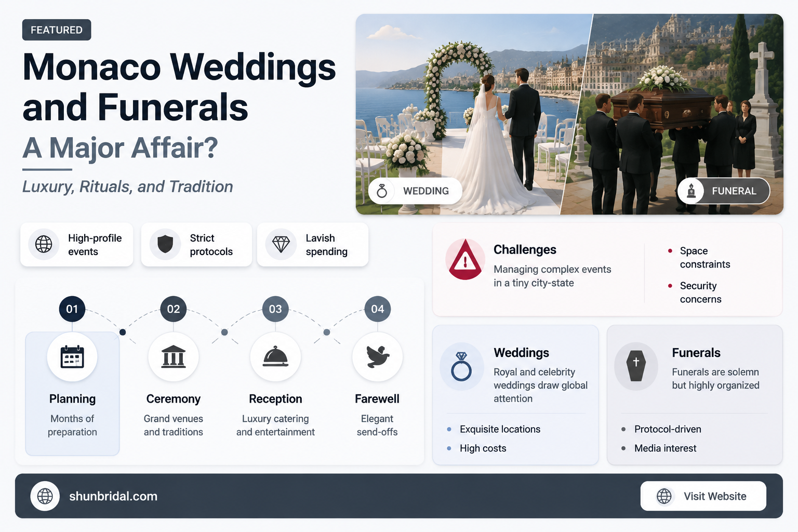Click Months of preparation text
Viewport: 798px width, 532px height.
pos(72,425)
